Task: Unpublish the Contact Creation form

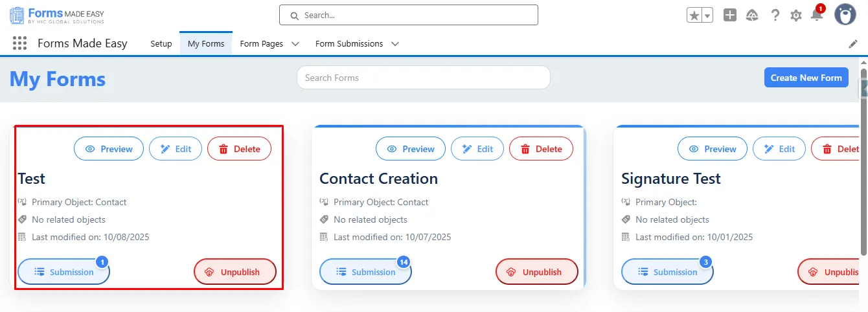Action: [x=536, y=272]
